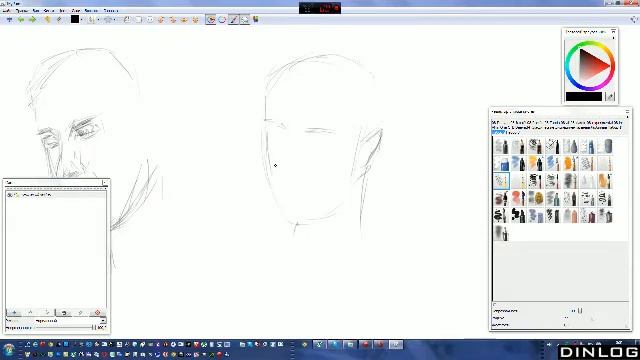Click the green left-pointing arrow toolbar icon
640x360 pixels.
(x=21, y=19)
